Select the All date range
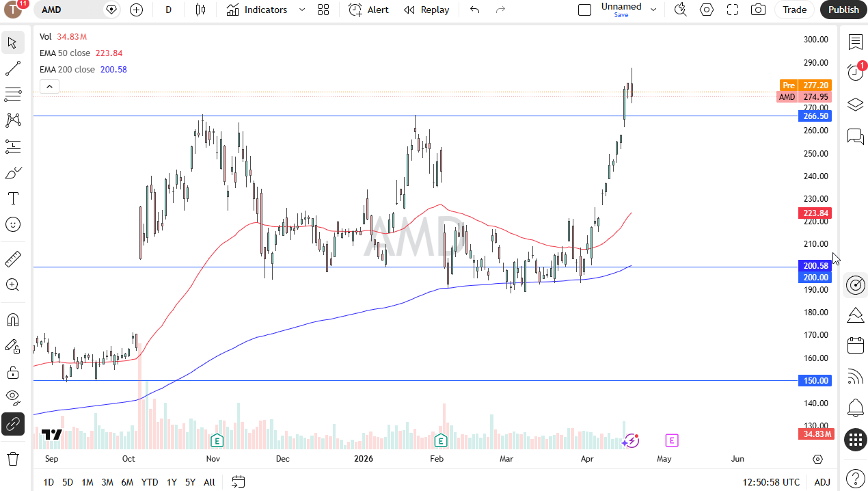Viewport: 868px width, 491px height. point(209,482)
